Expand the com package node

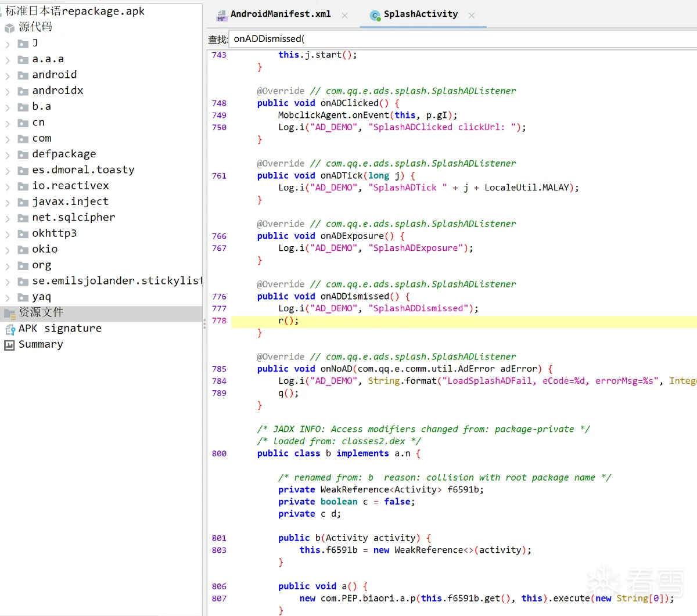point(8,139)
